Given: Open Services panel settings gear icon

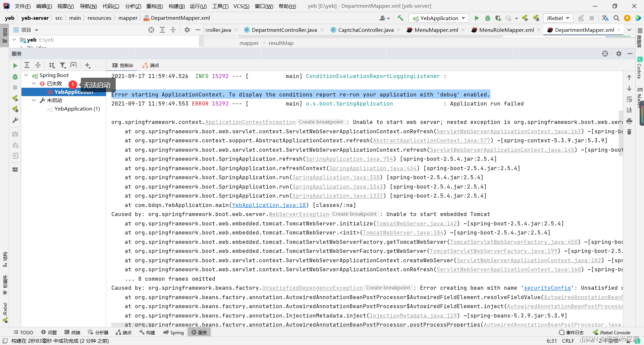Looking at the screenshot, I should 619,54.
